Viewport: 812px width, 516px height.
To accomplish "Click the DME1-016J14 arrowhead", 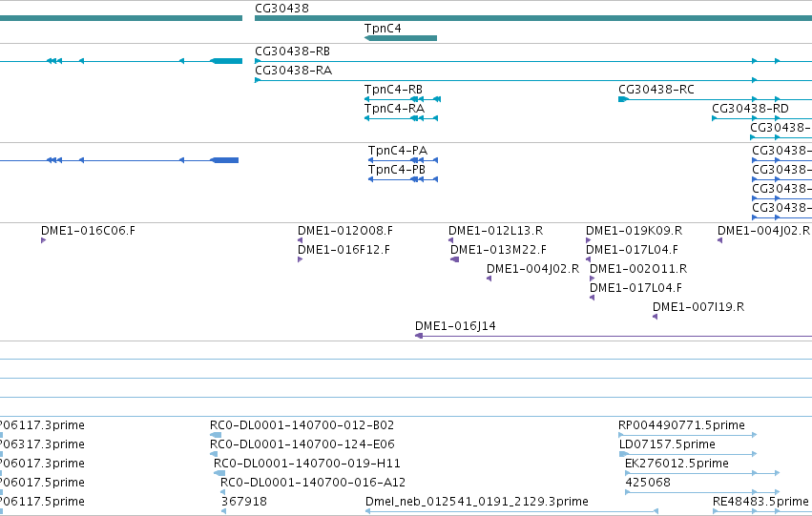I will [419, 336].
